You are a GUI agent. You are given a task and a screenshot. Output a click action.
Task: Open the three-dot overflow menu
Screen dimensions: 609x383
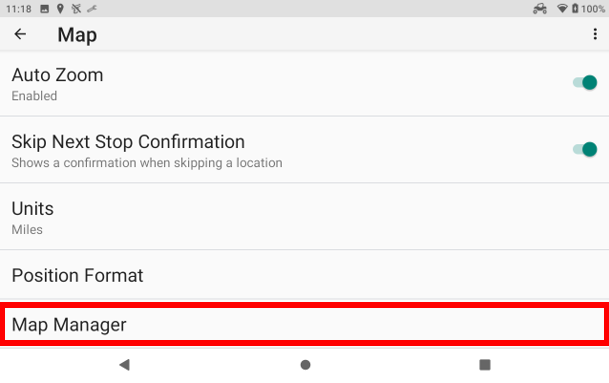(x=595, y=34)
